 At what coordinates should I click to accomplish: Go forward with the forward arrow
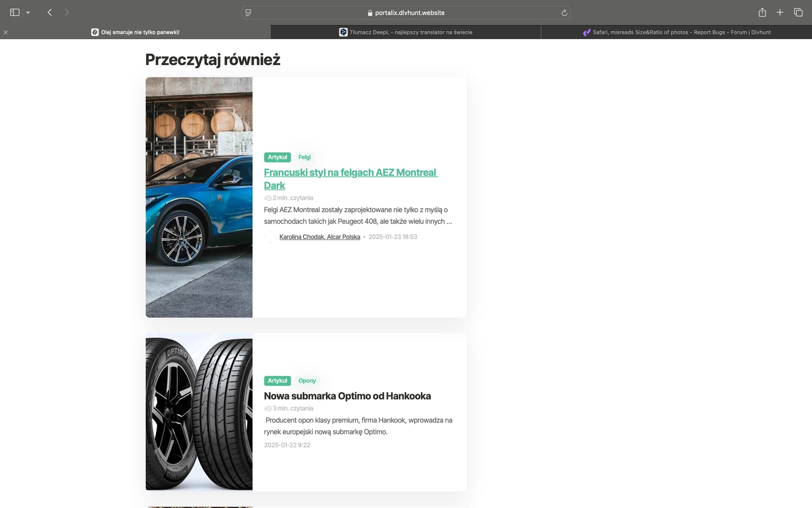tap(67, 12)
